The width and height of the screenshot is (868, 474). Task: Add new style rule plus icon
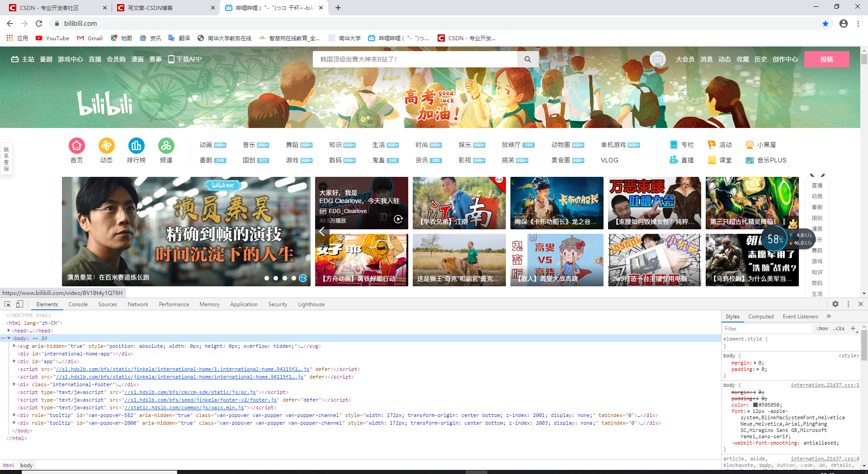tap(853, 329)
